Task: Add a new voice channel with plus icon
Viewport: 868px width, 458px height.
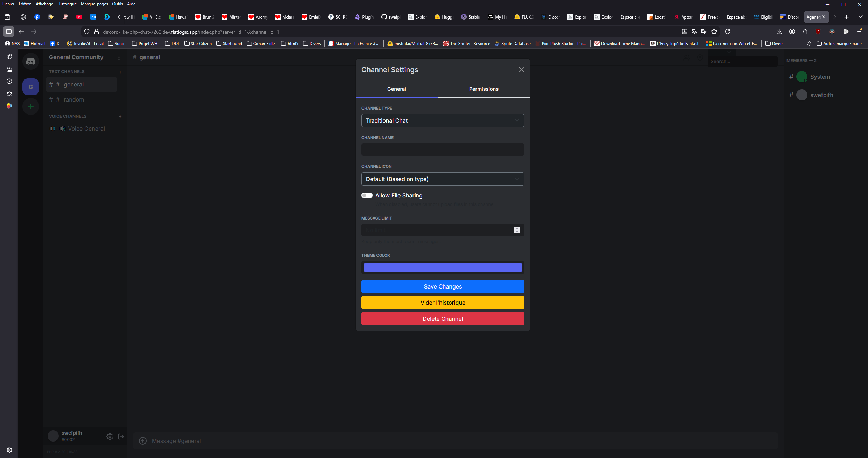Action: [x=120, y=116]
